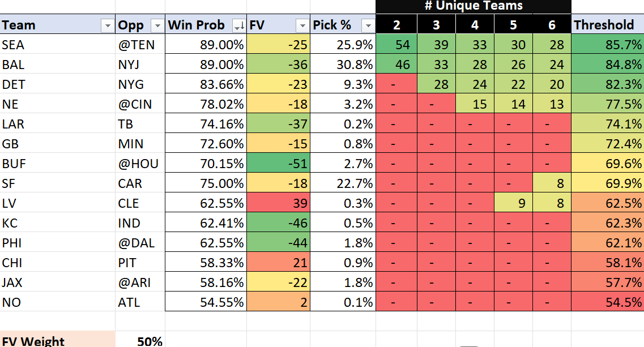
Task: Select the Threshold column header
Action: [607, 25]
